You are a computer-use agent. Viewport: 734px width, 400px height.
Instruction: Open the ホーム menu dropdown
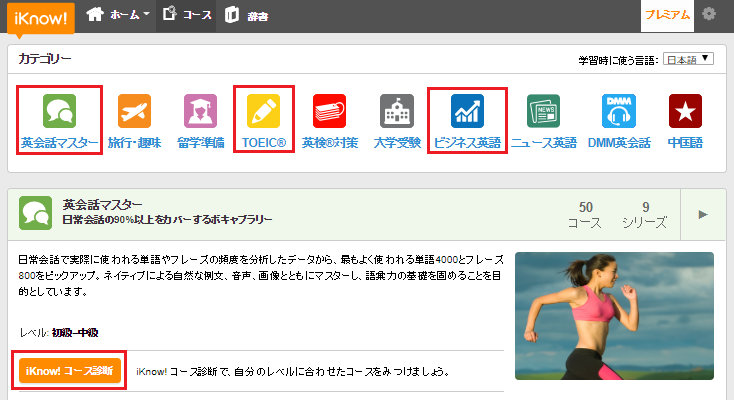pyautogui.click(x=130, y=15)
